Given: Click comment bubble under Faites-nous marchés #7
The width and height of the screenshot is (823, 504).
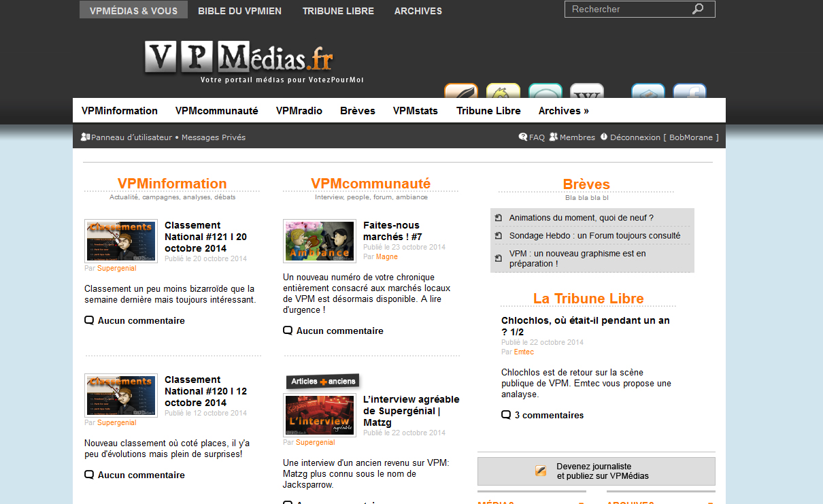Looking at the screenshot, I should click(288, 331).
